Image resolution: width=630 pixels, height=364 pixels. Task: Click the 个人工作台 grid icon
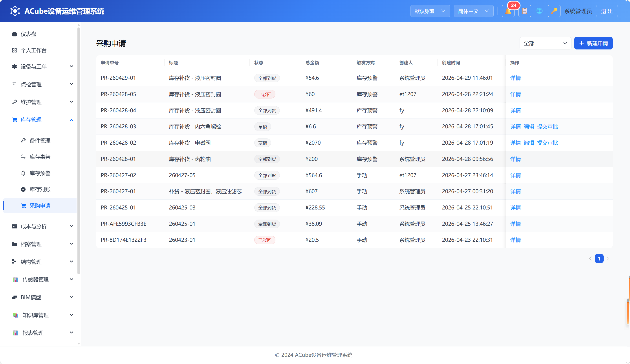[15, 50]
